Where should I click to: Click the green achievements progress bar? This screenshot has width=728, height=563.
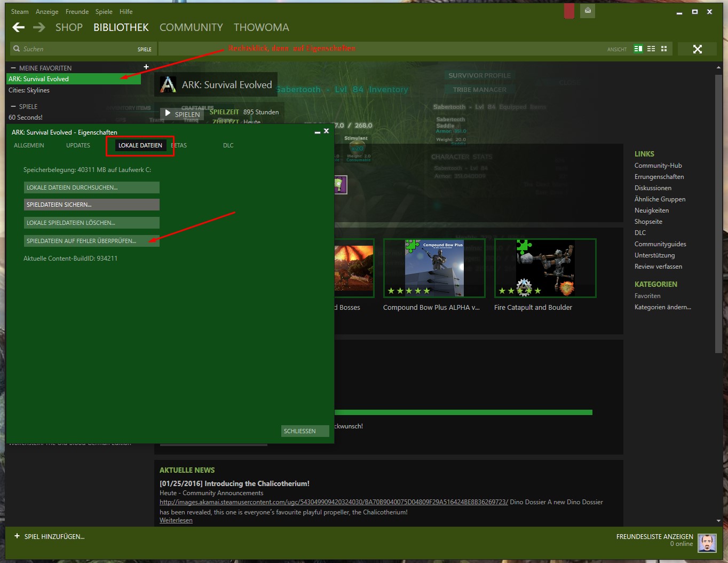click(463, 412)
